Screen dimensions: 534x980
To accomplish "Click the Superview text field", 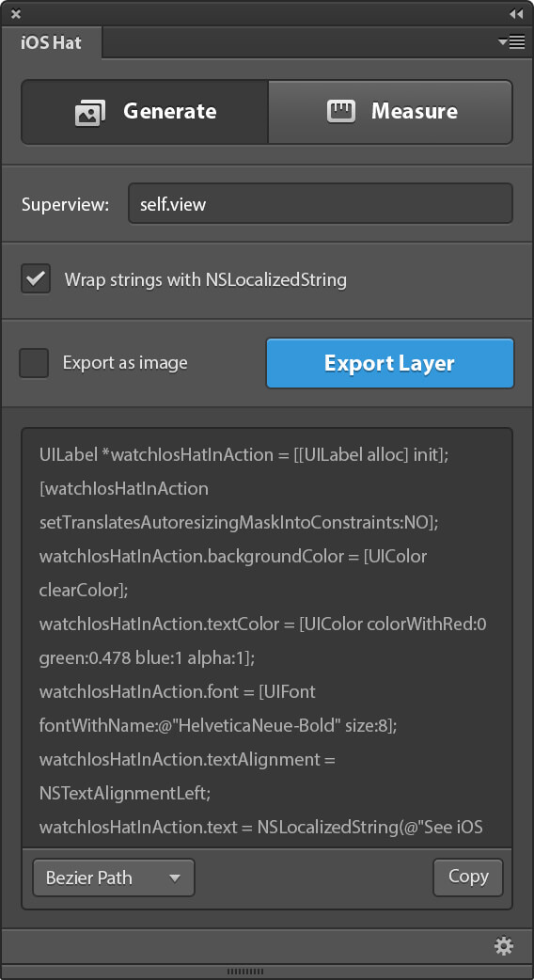I will click(321, 203).
